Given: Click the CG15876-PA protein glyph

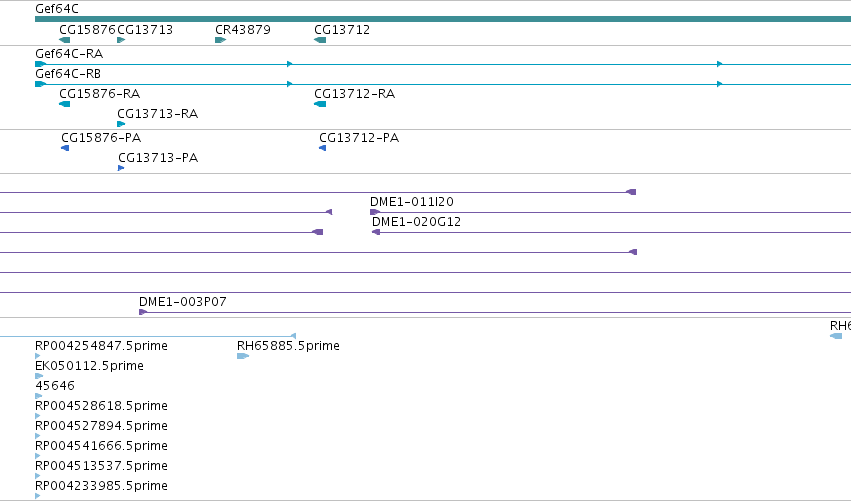Looking at the screenshot, I should pos(65,148).
